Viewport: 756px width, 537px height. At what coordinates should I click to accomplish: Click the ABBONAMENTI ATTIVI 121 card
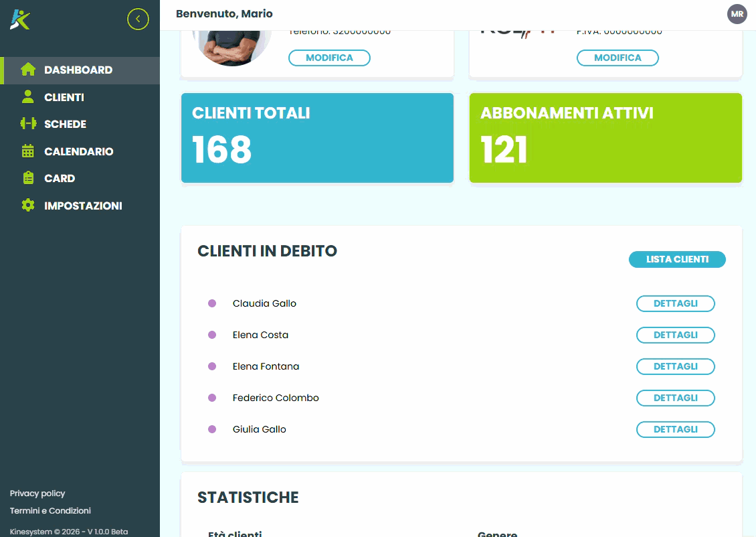(x=605, y=138)
